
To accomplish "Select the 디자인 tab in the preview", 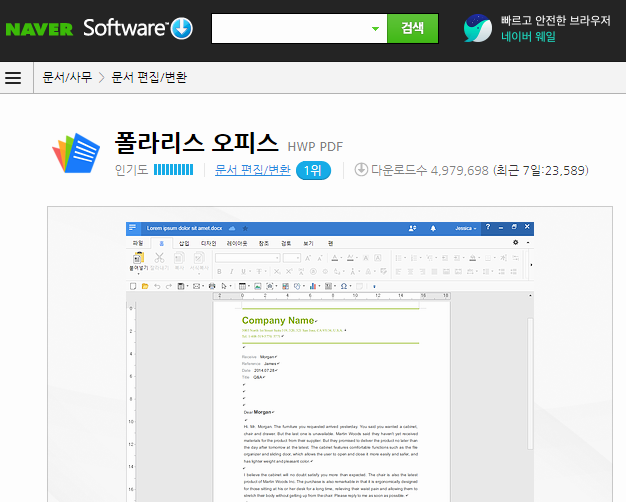I will pyautogui.click(x=208, y=243).
